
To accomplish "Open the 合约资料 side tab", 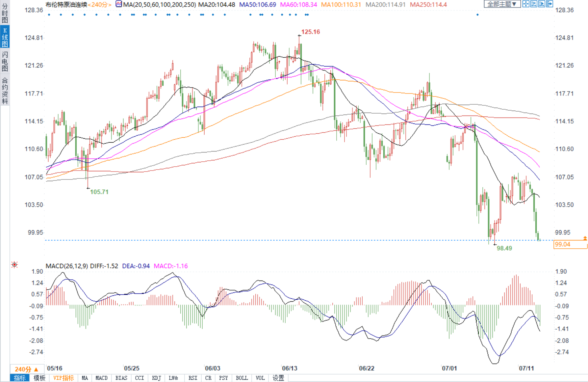I will point(5,91).
